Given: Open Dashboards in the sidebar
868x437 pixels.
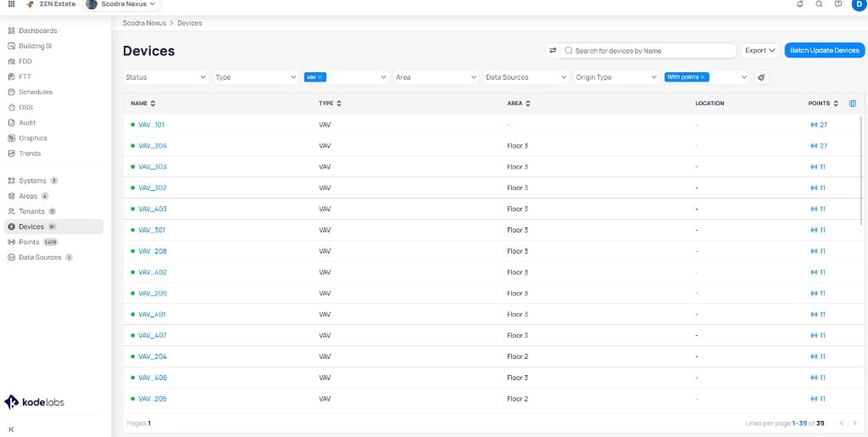Looking at the screenshot, I should coord(37,31).
